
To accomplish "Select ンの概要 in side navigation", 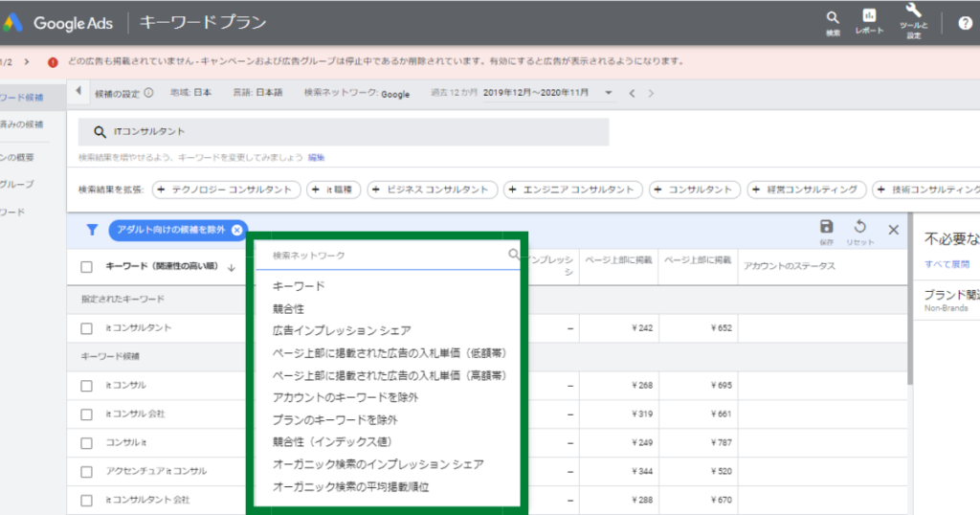I will pyautogui.click(x=17, y=158).
